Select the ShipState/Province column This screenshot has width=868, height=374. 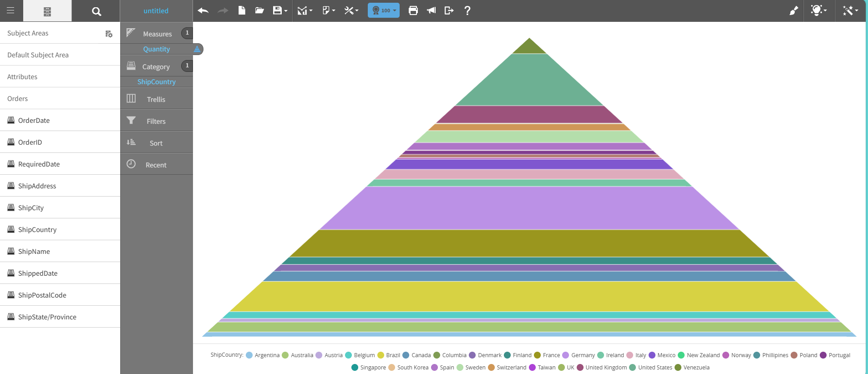[60, 317]
